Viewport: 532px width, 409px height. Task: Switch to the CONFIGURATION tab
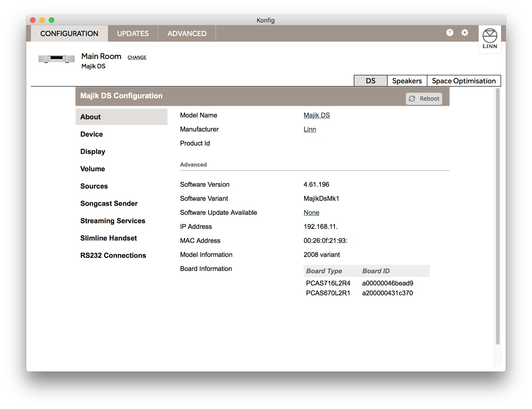click(69, 33)
